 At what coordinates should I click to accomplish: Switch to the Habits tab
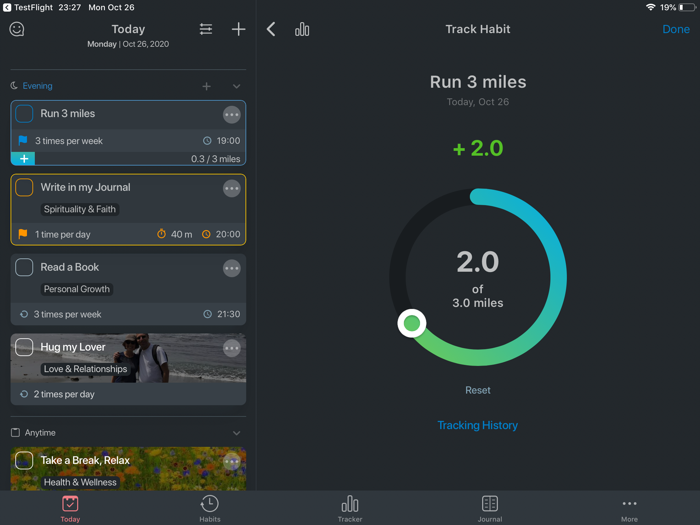(x=210, y=509)
